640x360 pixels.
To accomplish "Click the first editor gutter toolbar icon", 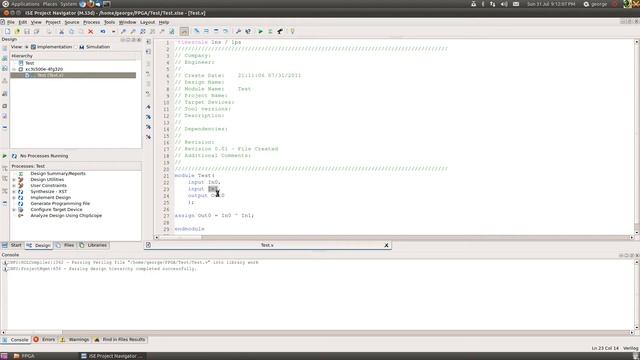I will 148,42.
